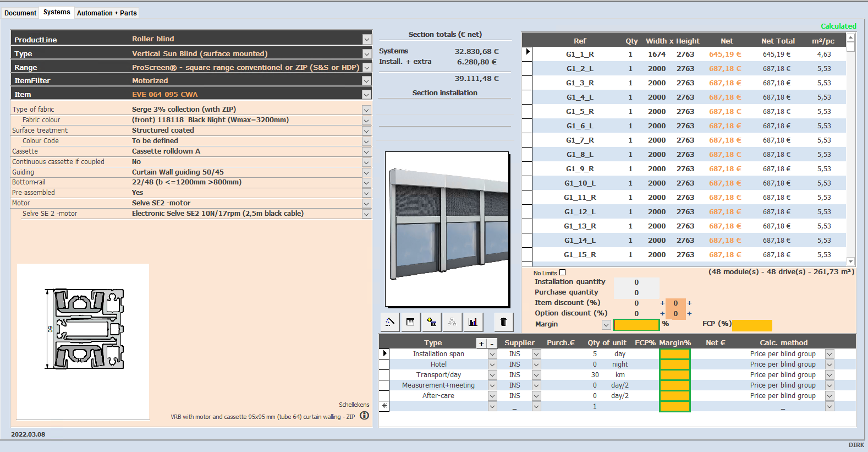Click the G1_8_L reference cell

pos(580,155)
